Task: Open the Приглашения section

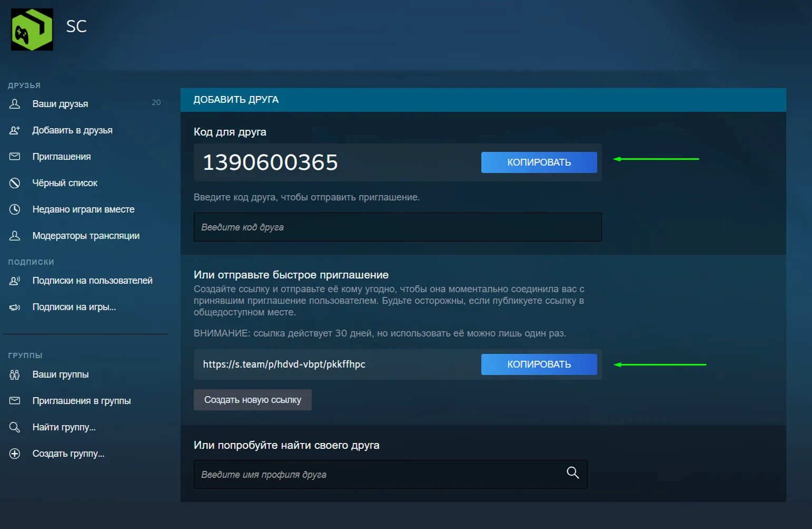Action: click(62, 157)
